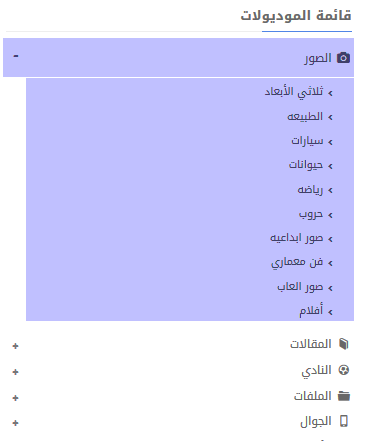
Task: Open the رياضه subcategory
Action: click(310, 190)
